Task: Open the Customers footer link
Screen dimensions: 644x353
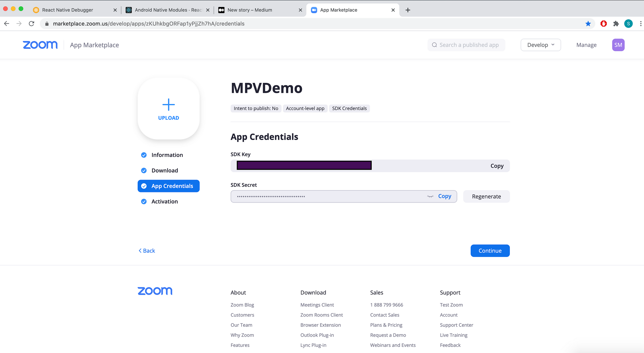Action: click(x=242, y=315)
